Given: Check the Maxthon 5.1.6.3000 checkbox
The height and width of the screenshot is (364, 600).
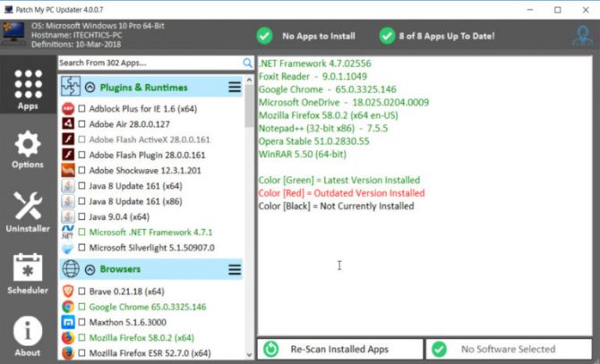Looking at the screenshot, I should [x=81, y=322].
